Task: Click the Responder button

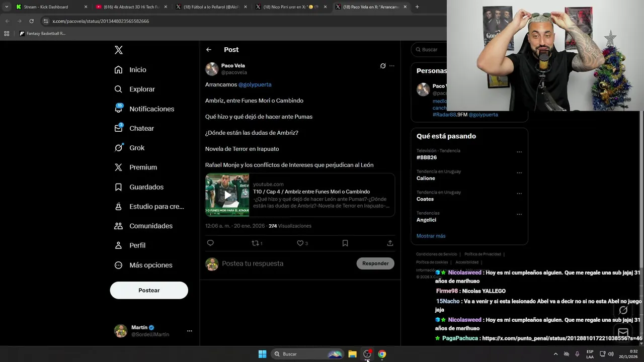Action: [375, 263]
